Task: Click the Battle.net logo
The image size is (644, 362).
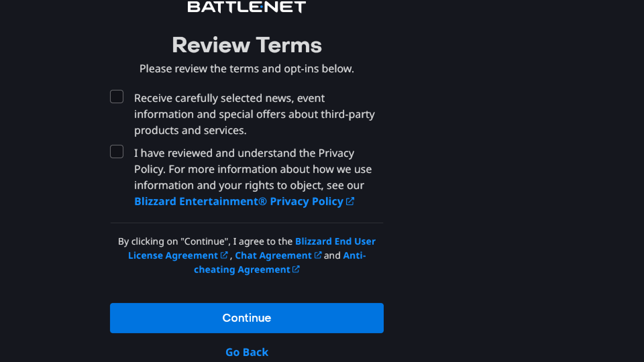Action: pos(247,7)
